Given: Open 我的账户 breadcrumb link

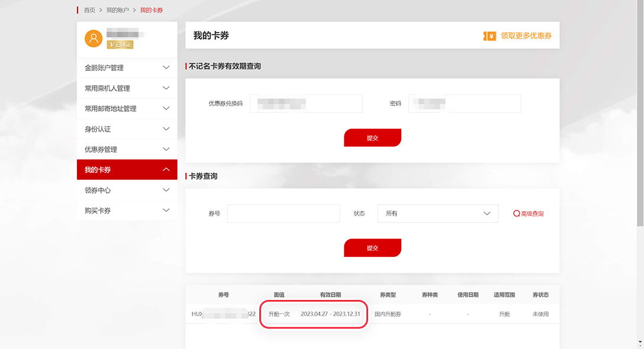Looking at the screenshot, I should click(x=117, y=11).
